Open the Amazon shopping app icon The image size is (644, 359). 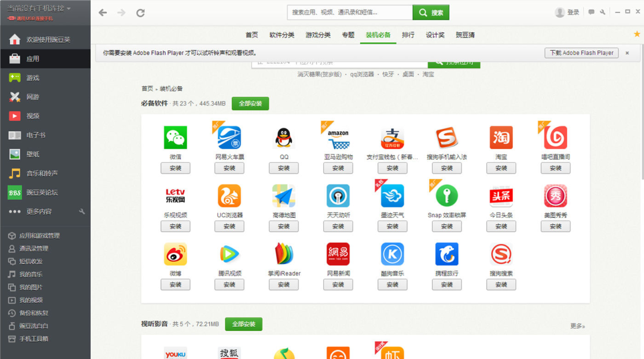pos(338,139)
